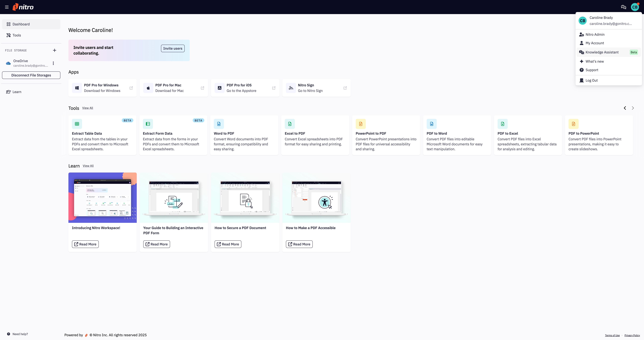Click the Excel to PDF icon
This screenshot has height=340, width=644.
290,124
